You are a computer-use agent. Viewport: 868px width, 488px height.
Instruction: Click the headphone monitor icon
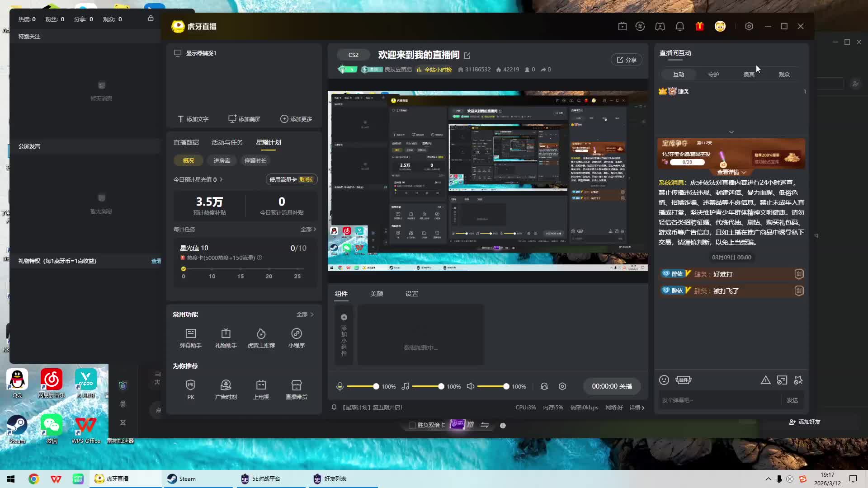(544, 386)
